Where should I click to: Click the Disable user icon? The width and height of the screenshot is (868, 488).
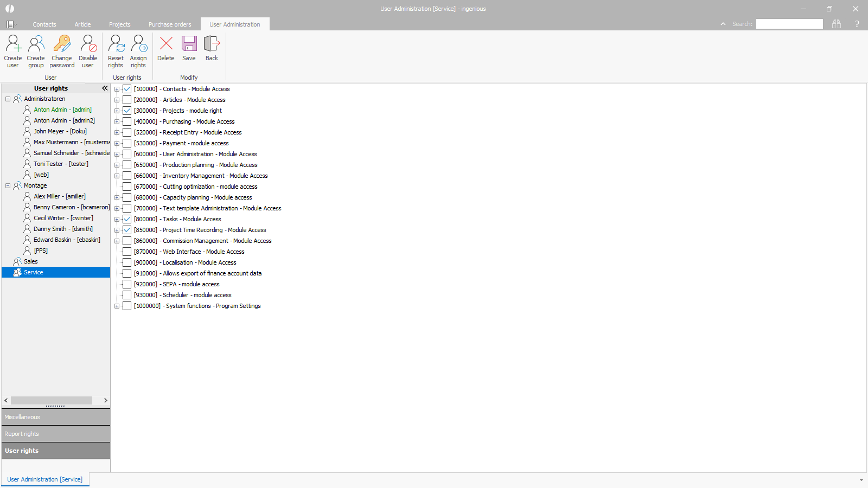click(x=88, y=44)
